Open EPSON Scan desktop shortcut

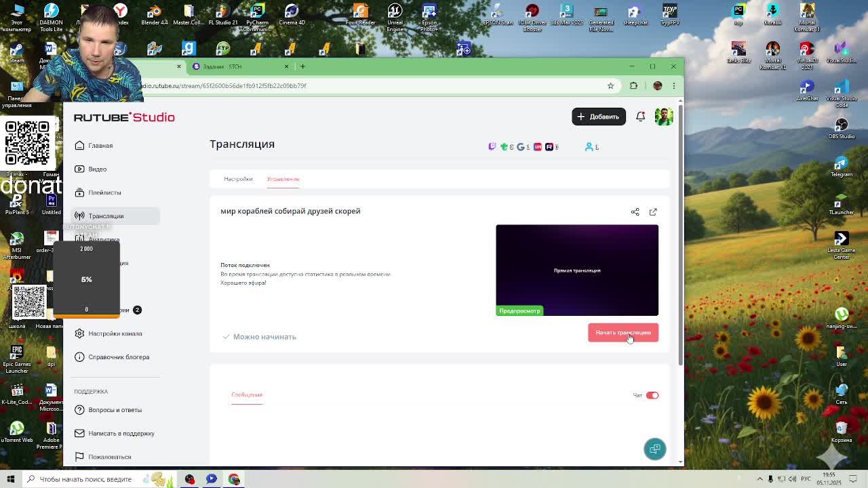pyautogui.click(x=498, y=14)
